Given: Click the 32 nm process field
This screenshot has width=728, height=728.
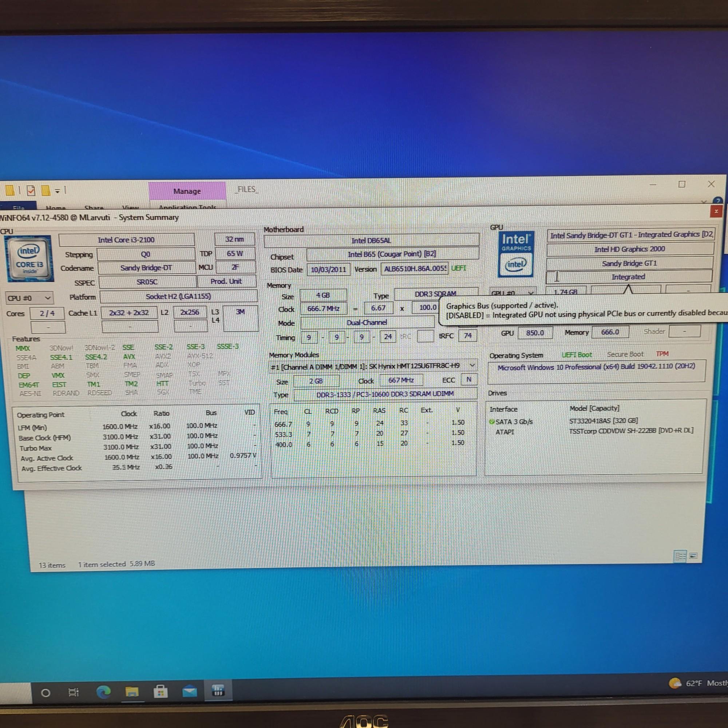Looking at the screenshot, I should click(x=234, y=239).
